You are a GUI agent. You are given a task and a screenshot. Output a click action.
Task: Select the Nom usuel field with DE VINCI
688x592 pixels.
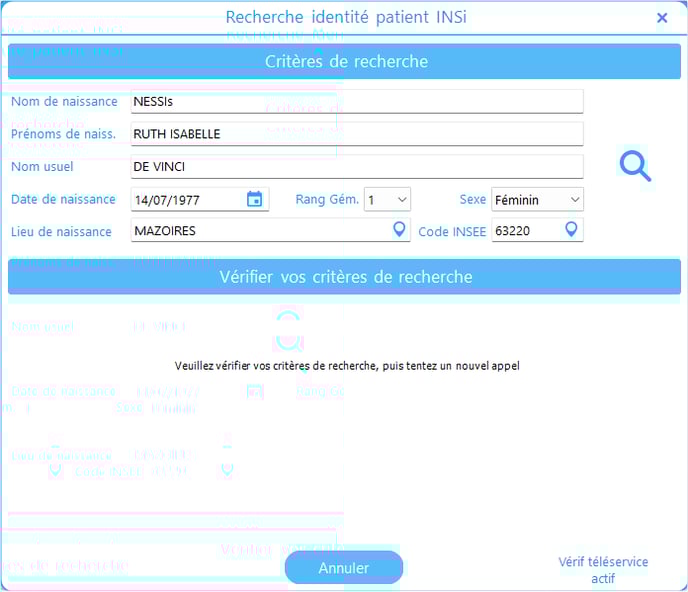pos(355,166)
